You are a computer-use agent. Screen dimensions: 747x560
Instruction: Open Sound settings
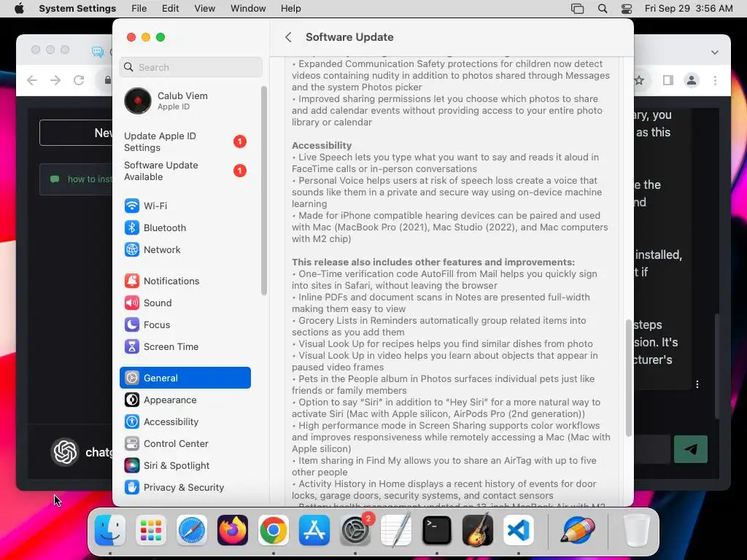point(185,303)
